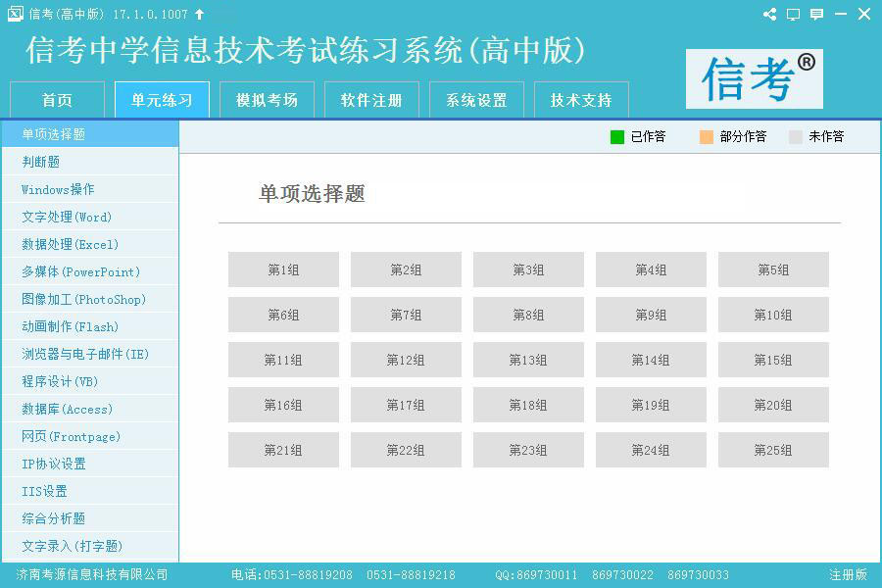Select 判断题 in the sidebar

[41, 162]
